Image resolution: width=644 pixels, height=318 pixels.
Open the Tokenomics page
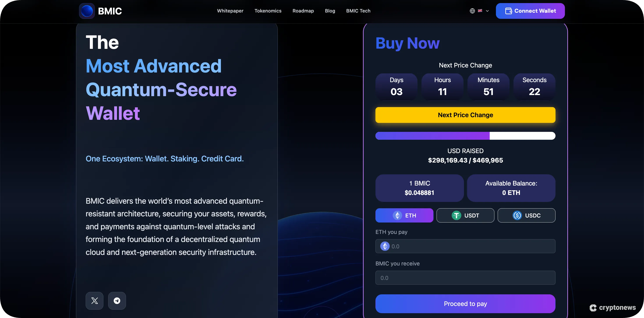(268, 11)
